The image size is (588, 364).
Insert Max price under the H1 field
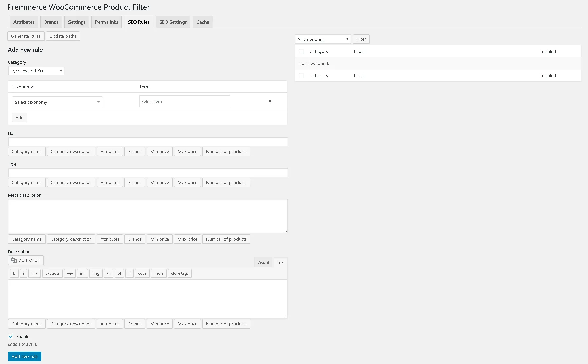coord(188,152)
